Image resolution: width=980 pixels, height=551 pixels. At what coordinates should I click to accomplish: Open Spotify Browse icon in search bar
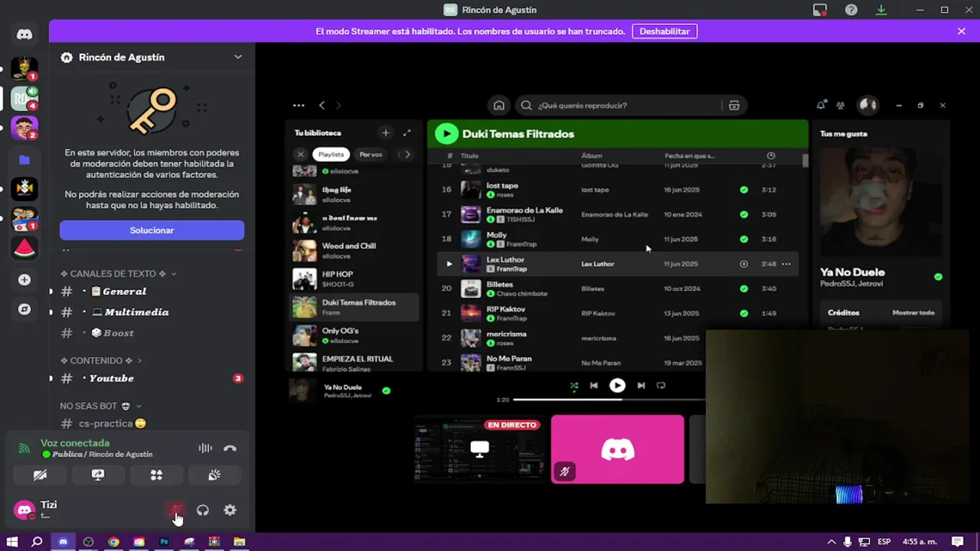(x=733, y=106)
